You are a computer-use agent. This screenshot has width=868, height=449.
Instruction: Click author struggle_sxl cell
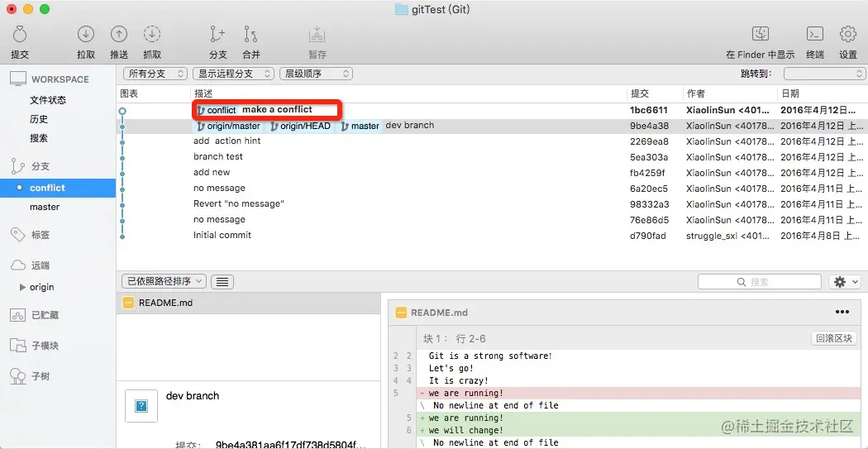727,236
